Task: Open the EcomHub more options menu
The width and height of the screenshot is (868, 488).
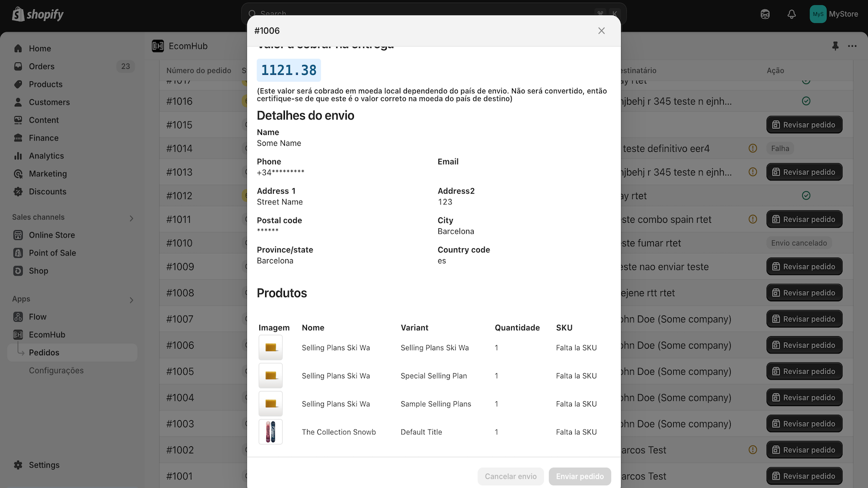Action: 852,46
